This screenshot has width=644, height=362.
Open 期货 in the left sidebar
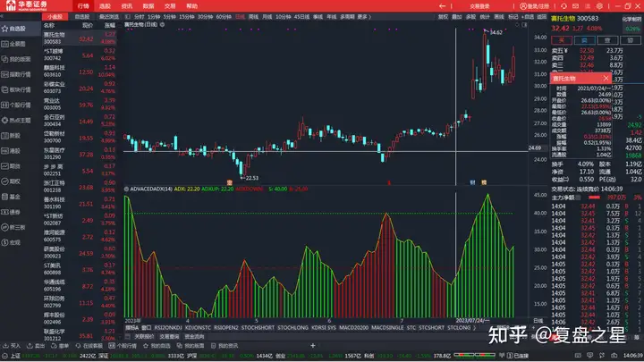(x=12, y=166)
